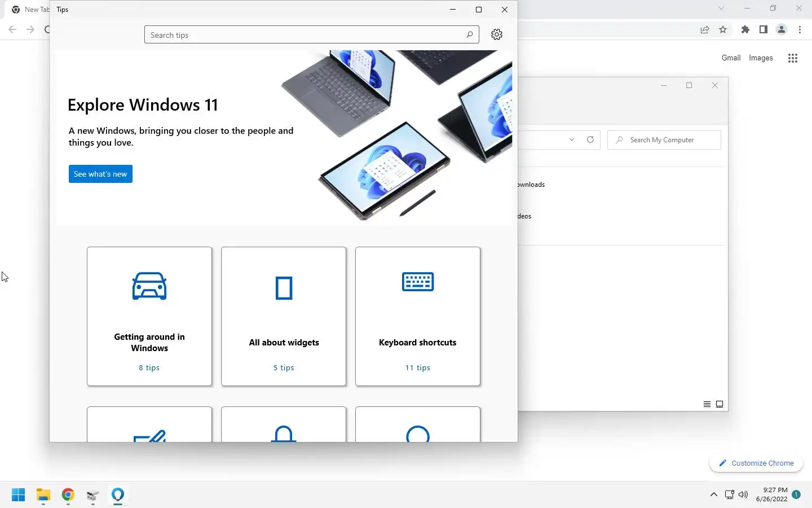Viewport: 812px width, 508px height.
Task: Select the Downloads item in File Explorer
Action: click(x=531, y=185)
